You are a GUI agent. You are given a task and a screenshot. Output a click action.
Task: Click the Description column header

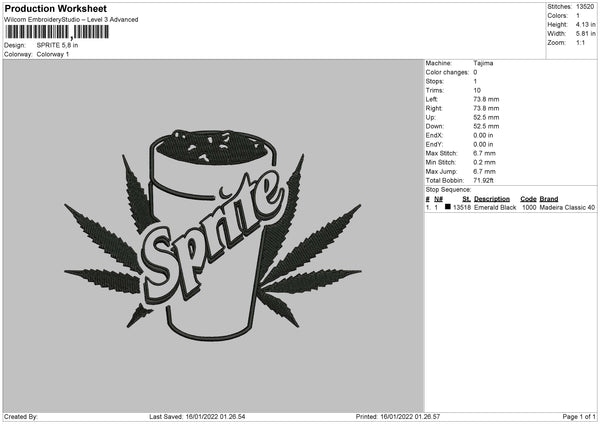(x=492, y=199)
